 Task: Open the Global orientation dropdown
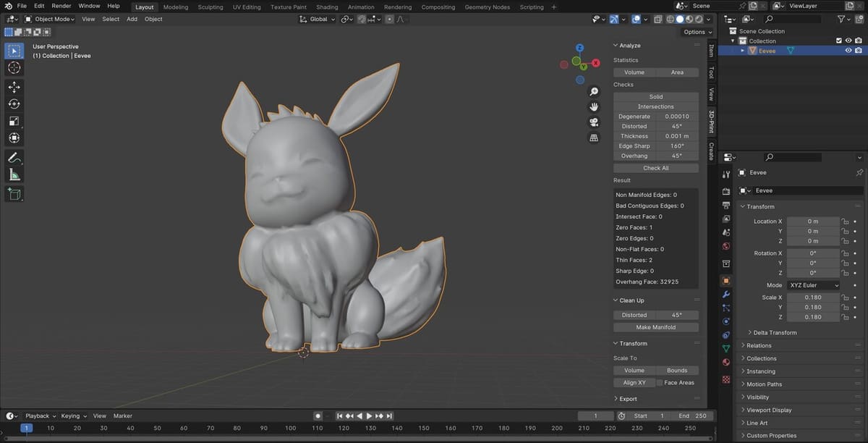click(x=318, y=20)
